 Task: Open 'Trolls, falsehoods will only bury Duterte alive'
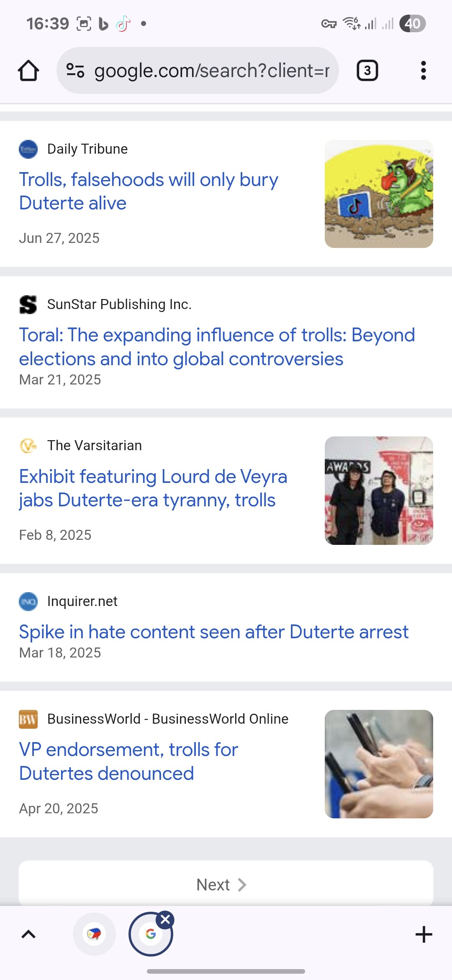149,191
